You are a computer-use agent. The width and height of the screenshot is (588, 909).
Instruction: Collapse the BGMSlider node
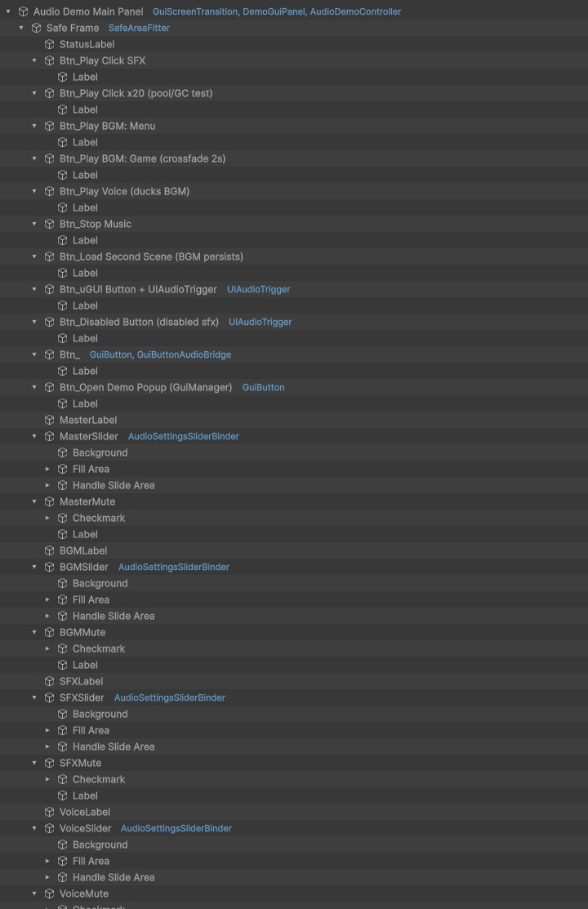coord(34,567)
